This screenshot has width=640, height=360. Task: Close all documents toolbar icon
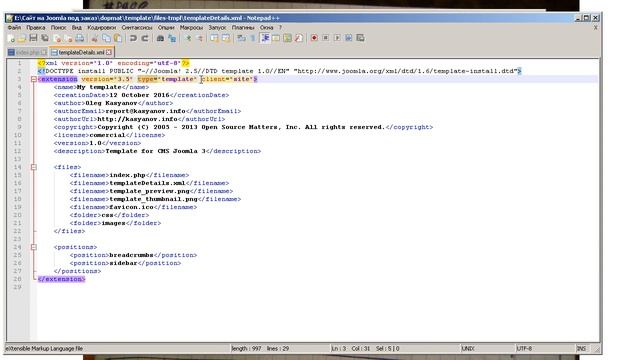coord(69,38)
